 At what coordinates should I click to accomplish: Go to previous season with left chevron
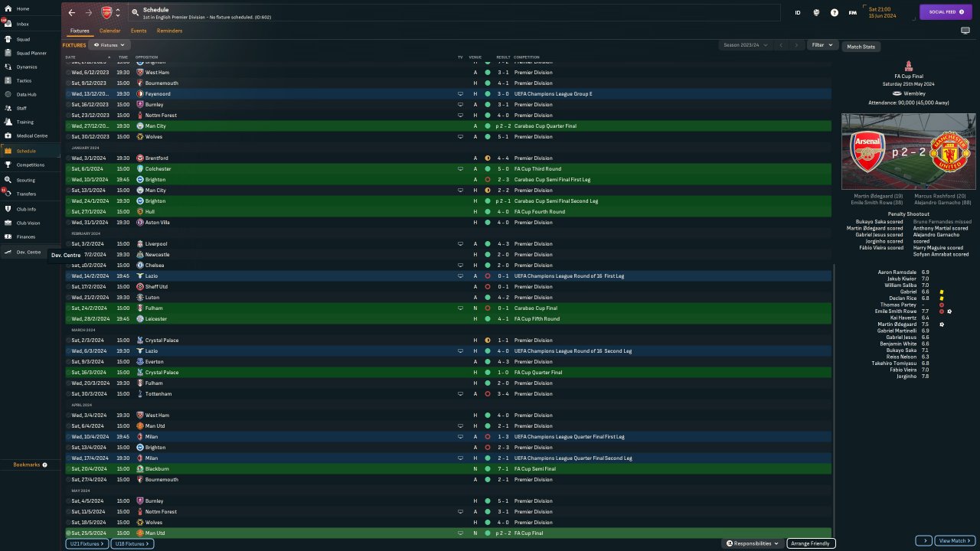coord(781,45)
